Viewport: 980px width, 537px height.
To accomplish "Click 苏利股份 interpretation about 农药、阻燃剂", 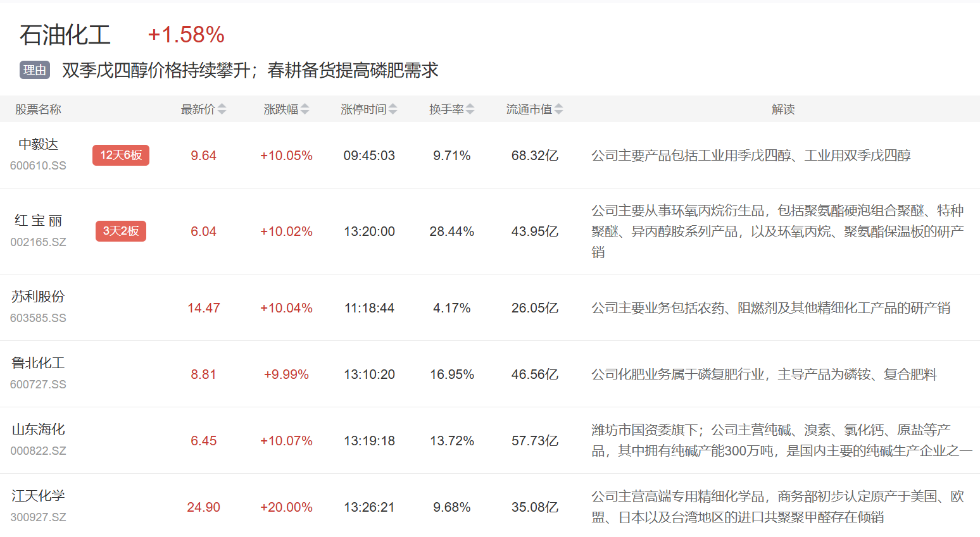I will 771,308.
